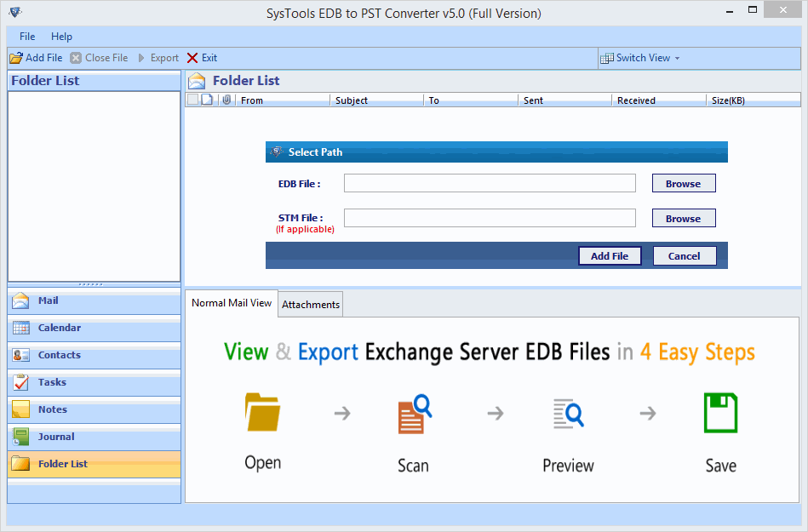The width and height of the screenshot is (808, 532).
Task: Click the Mail label in the sidebar
Action: [x=48, y=300]
